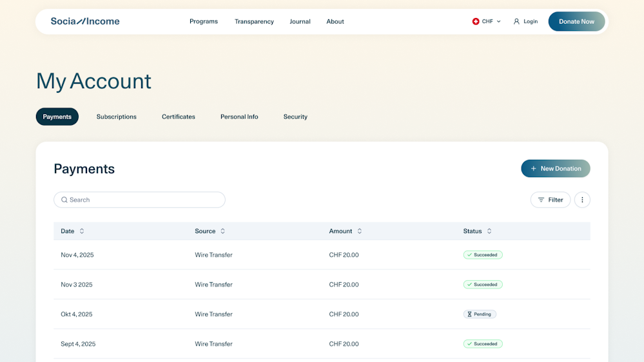Click the Swiss flag currency icon
The width and height of the screenshot is (644, 362).
[476, 21]
